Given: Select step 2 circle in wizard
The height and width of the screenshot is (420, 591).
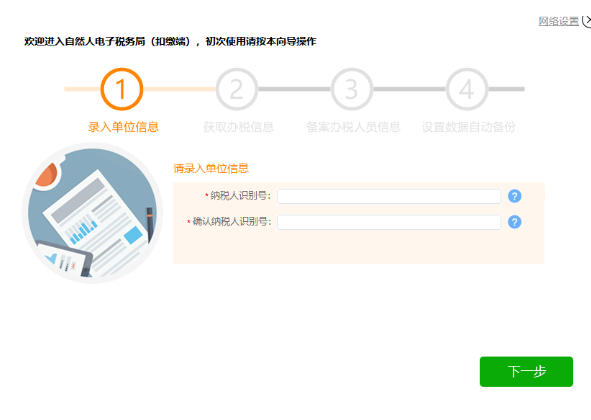Looking at the screenshot, I should tap(237, 89).
